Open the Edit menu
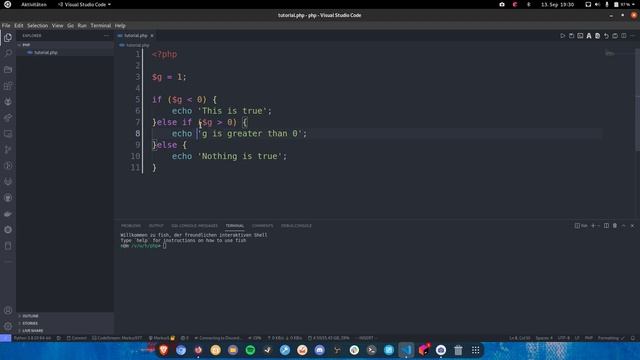The width and height of the screenshot is (640, 360). (19, 25)
